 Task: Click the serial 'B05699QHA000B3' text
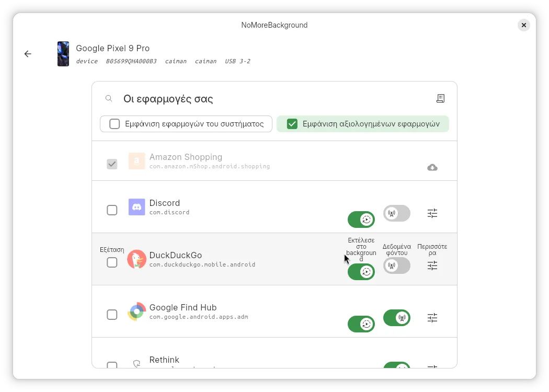coord(131,61)
